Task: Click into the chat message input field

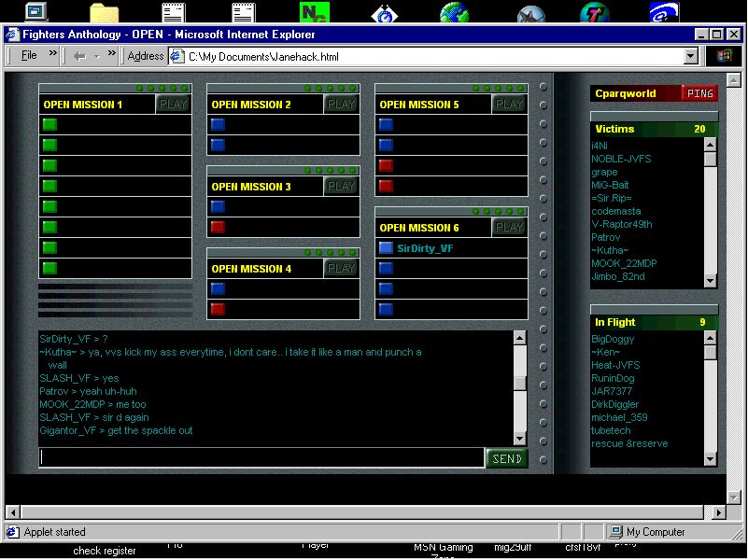Action: coord(261,458)
